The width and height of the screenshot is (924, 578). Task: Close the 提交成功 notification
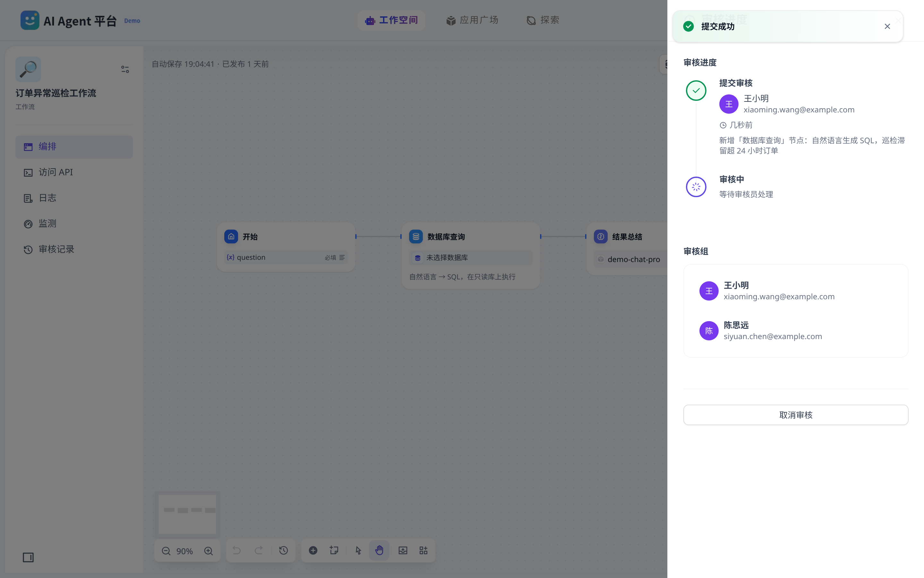click(887, 26)
